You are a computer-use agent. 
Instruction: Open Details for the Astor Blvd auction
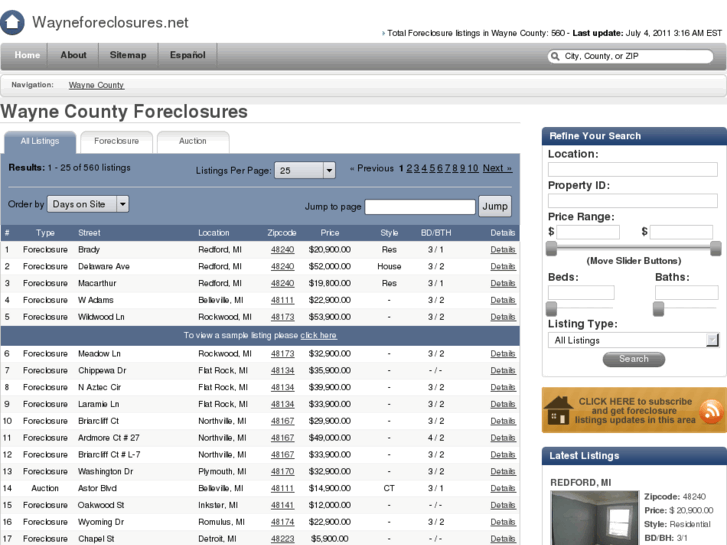click(503, 488)
